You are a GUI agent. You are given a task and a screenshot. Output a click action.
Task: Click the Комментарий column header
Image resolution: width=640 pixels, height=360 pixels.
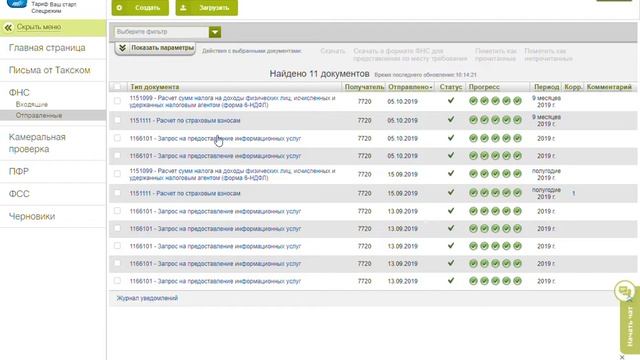609,87
